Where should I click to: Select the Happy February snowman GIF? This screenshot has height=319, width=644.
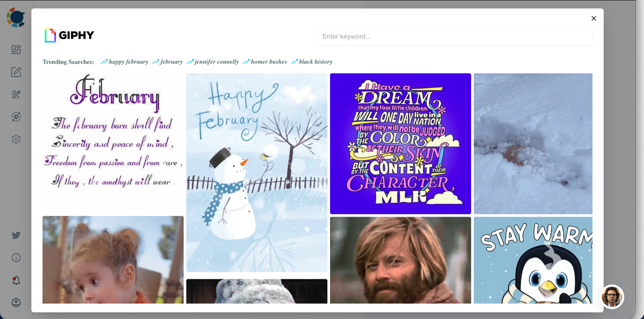257,173
